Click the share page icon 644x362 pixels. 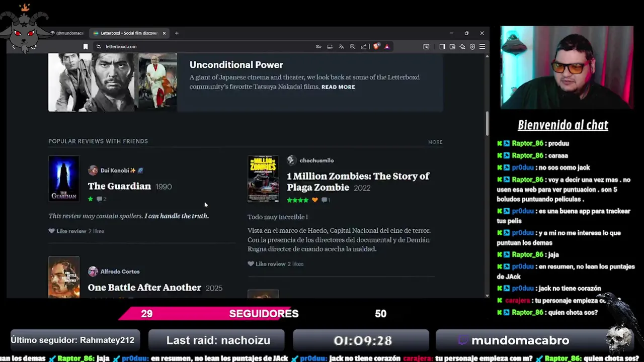point(364,46)
